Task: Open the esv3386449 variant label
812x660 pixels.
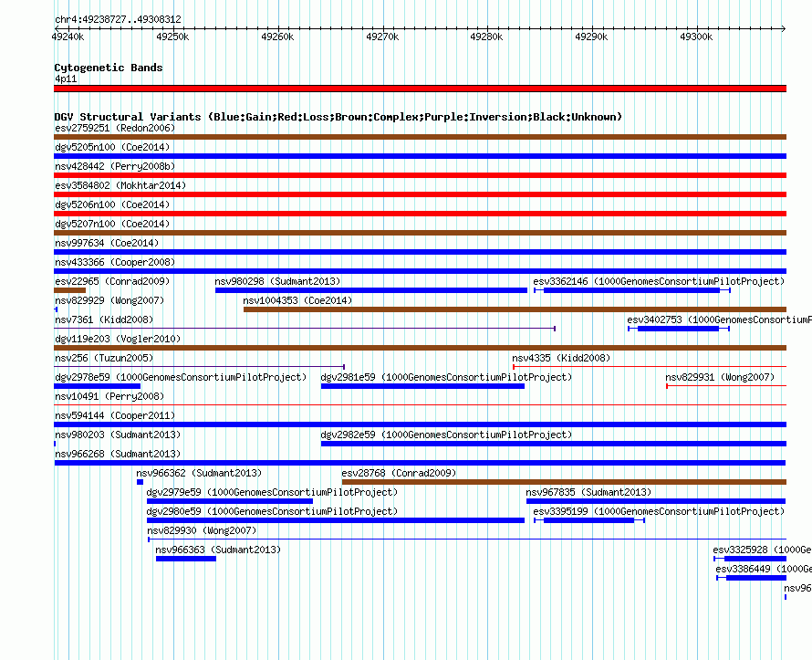Action: pyautogui.click(x=764, y=569)
